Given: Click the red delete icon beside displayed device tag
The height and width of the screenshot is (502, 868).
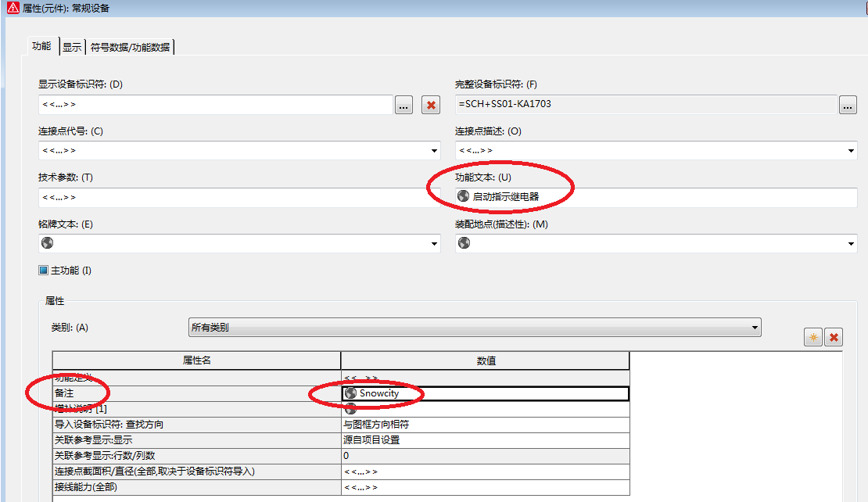Looking at the screenshot, I should point(430,105).
